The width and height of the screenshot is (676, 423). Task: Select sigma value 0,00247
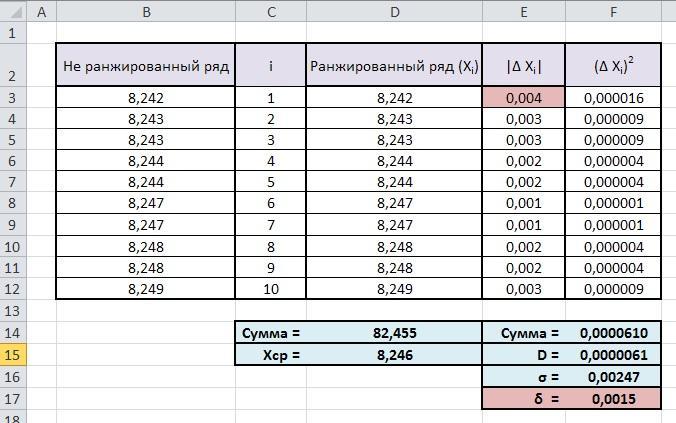[x=613, y=377]
